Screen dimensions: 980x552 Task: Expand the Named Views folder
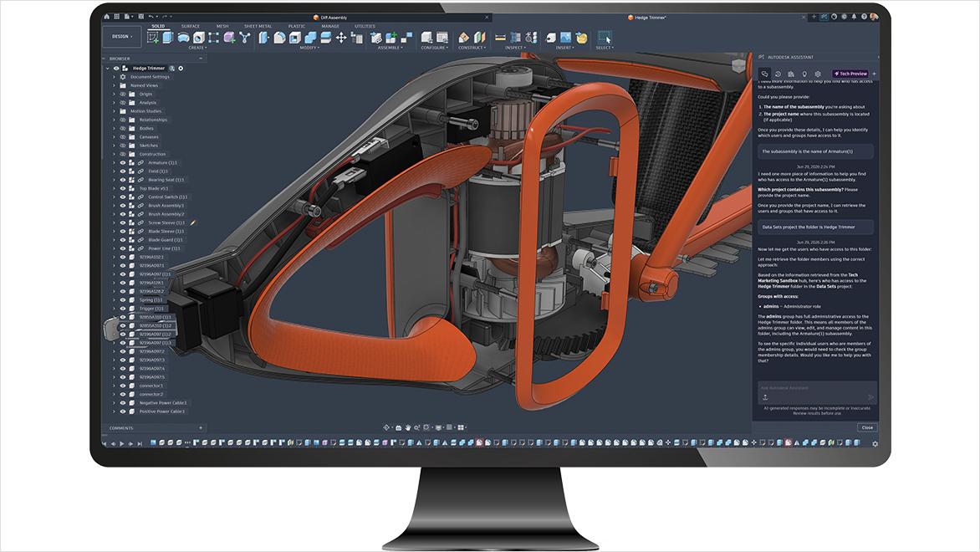[115, 85]
